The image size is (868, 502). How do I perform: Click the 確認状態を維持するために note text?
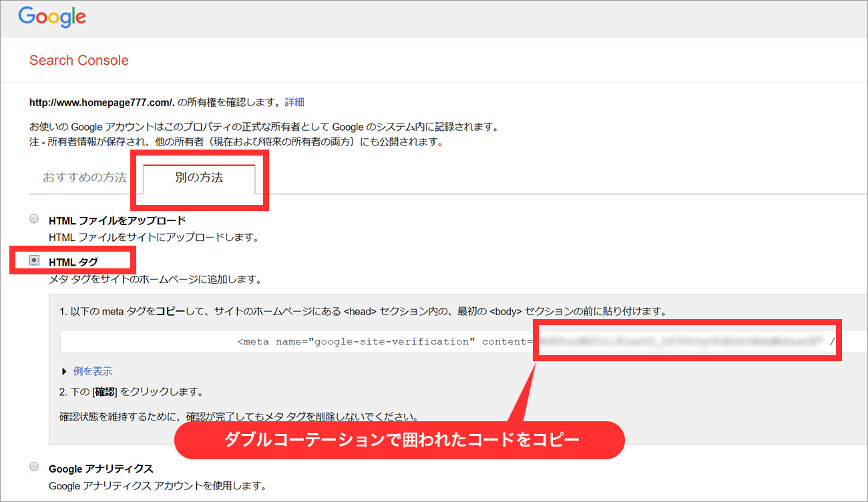(239, 417)
